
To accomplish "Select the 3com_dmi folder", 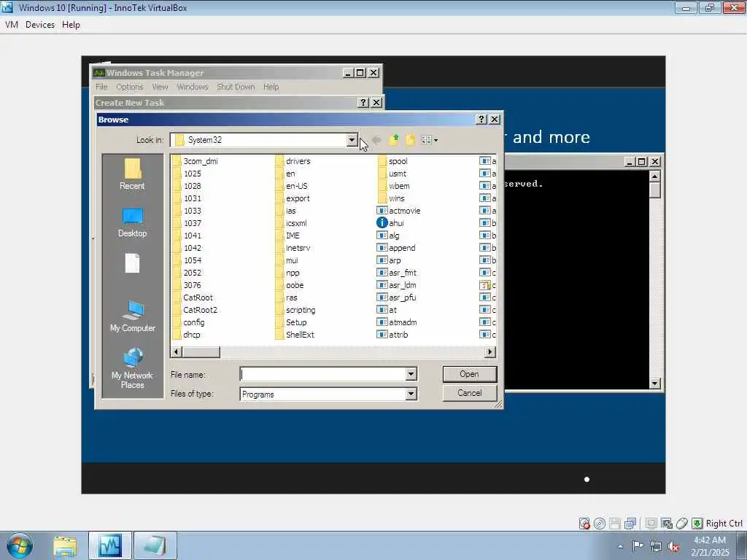I will (195, 161).
